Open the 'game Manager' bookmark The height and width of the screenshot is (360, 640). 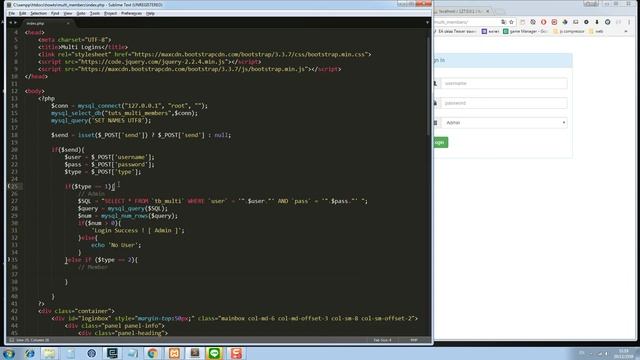pyautogui.click(x=525, y=31)
